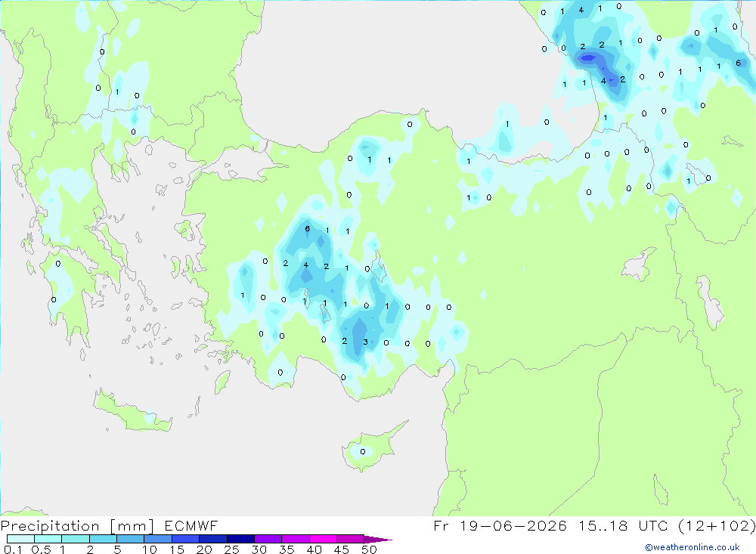Select the 15–20 mm legend swatch
The image size is (756, 554).
click(186, 539)
